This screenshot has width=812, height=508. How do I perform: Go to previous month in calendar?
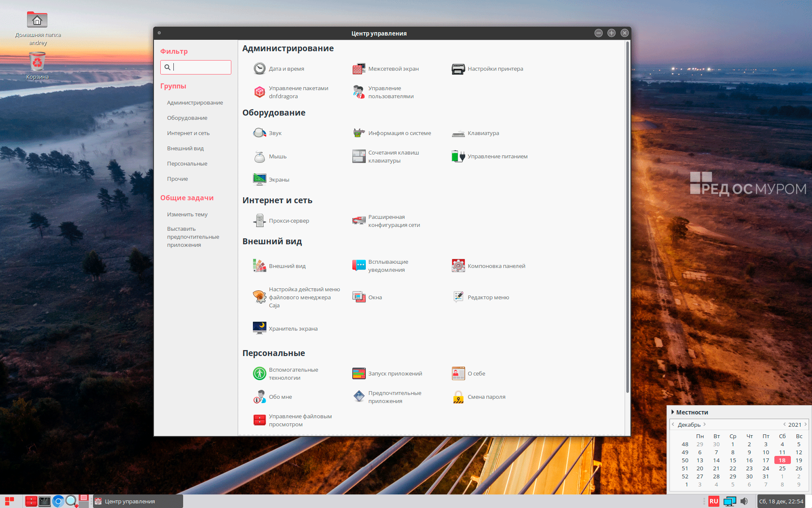(x=673, y=424)
